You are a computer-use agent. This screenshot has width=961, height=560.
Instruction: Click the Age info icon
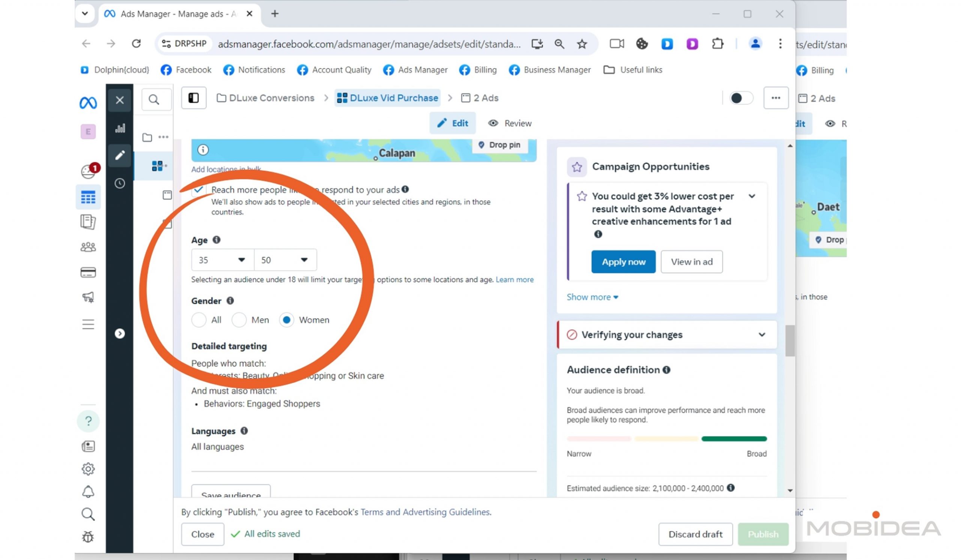coord(217,240)
